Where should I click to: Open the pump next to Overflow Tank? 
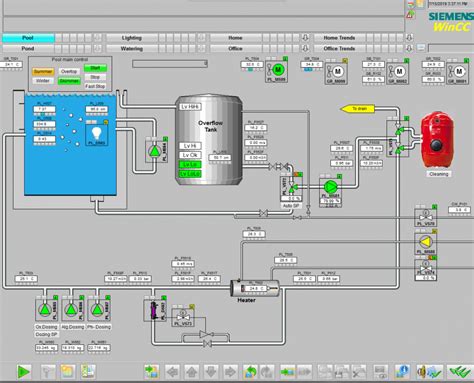[x=155, y=151]
